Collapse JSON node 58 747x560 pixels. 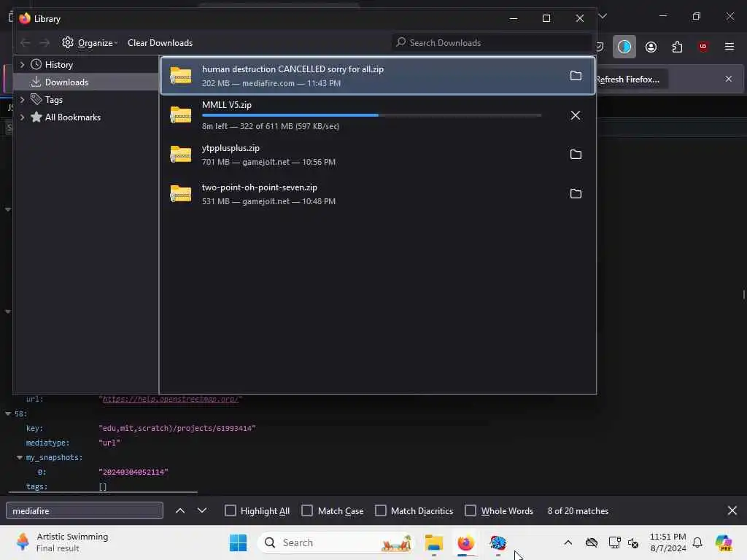click(x=8, y=414)
